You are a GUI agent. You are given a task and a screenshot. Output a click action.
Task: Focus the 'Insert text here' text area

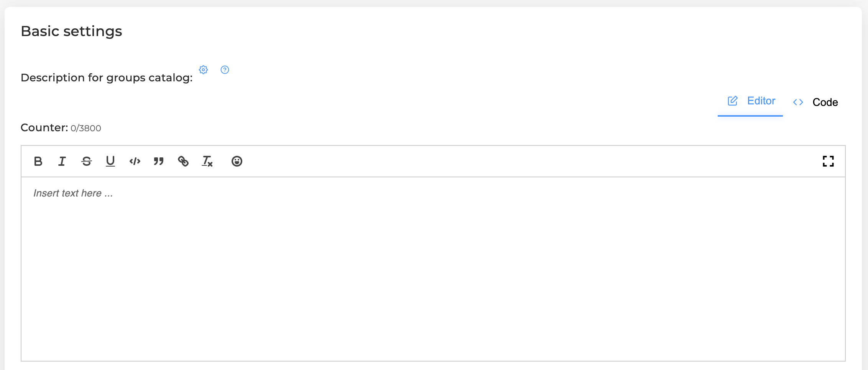(433, 269)
